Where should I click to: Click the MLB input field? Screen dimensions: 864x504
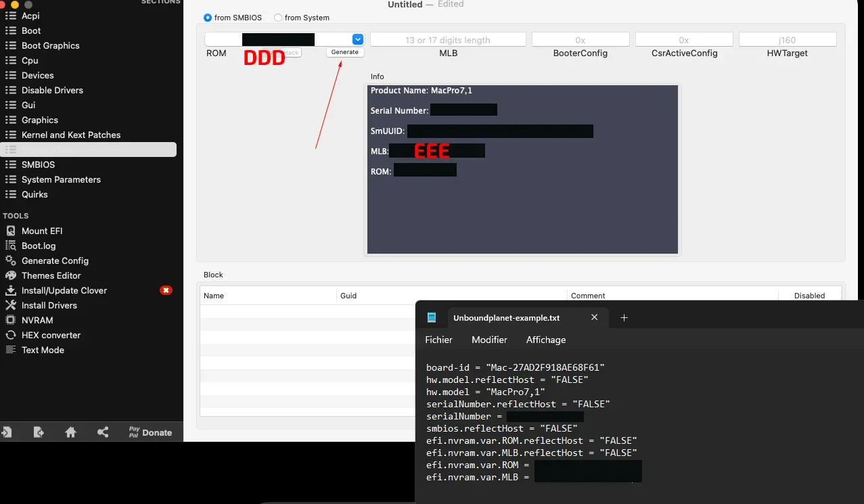(x=448, y=40)
